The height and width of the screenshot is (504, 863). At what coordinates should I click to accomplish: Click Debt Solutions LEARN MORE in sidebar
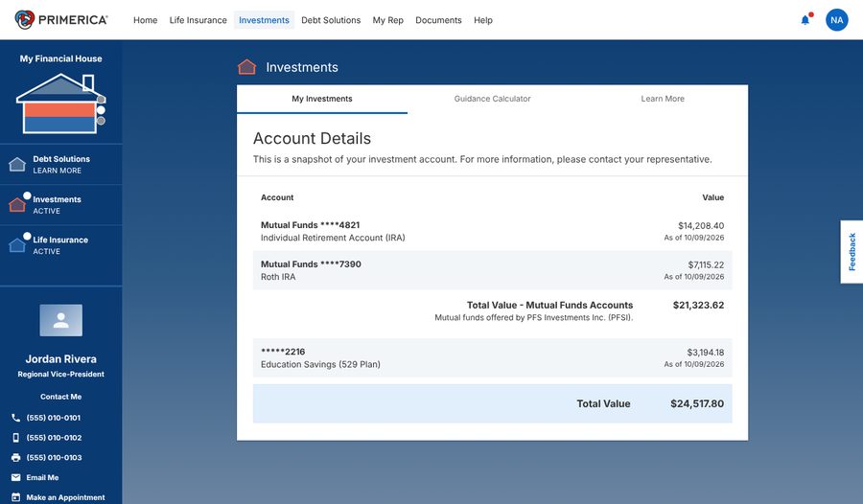61,164
